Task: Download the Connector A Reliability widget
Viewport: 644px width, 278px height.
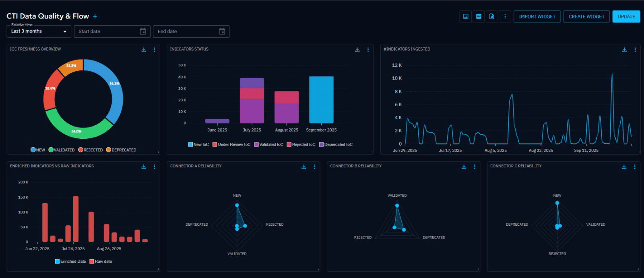Action: 304,167
